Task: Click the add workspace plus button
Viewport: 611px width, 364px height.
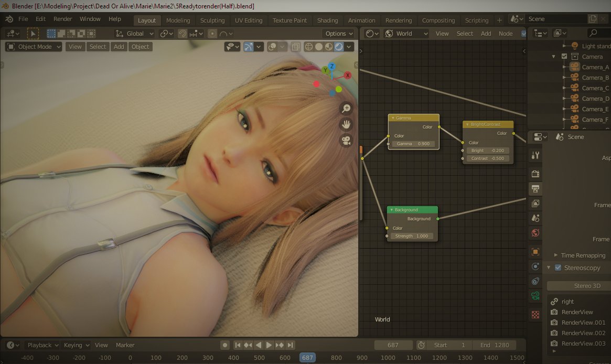Action: [500, 20]
